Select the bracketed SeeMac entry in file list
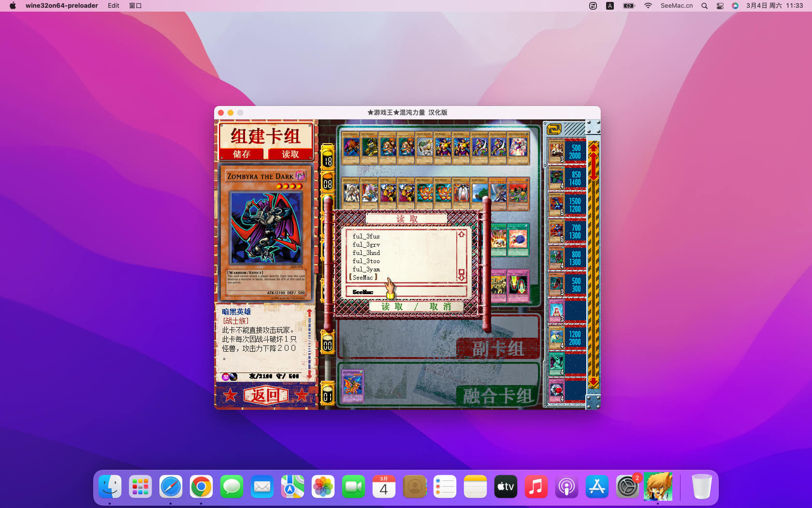The width and height of the screenshot is (812, 508). point(363,278)
